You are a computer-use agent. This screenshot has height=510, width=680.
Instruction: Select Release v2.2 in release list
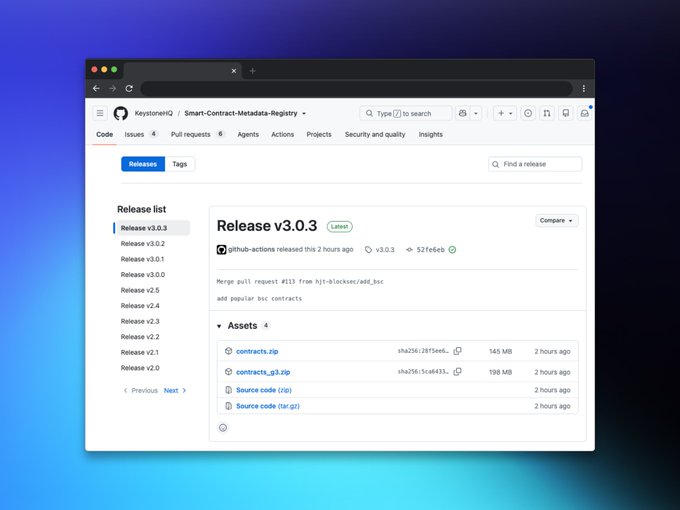(x=140, y=337)
